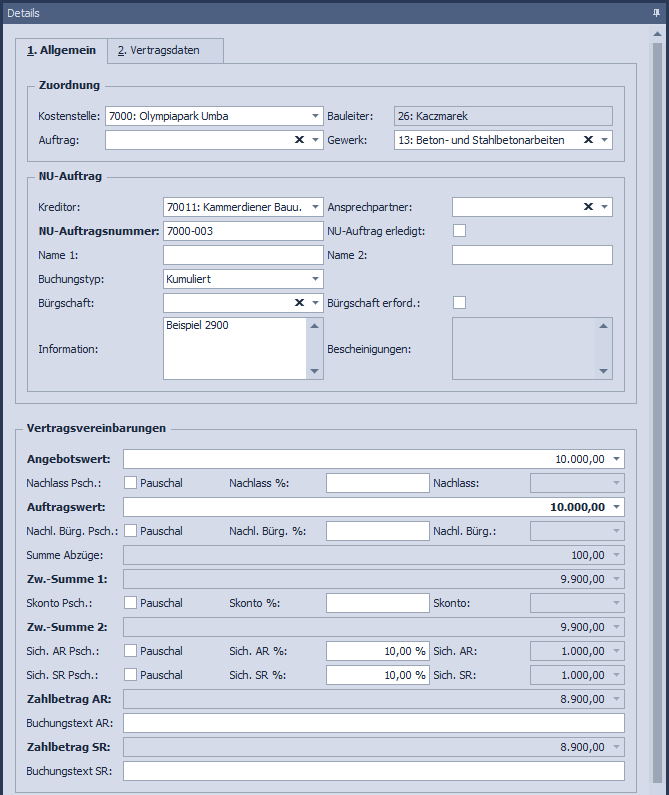Open Auftragswert value dropdown arrow
The width and height of the screenshot is (669, 795).
click(616, 507)
